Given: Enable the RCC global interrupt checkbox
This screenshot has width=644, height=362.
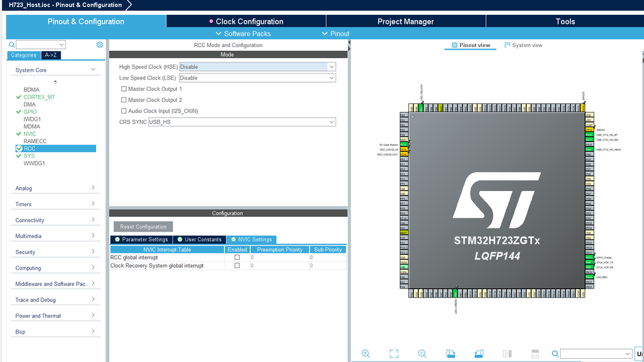Looking at the screenshot, I should (x=237, y=257).
